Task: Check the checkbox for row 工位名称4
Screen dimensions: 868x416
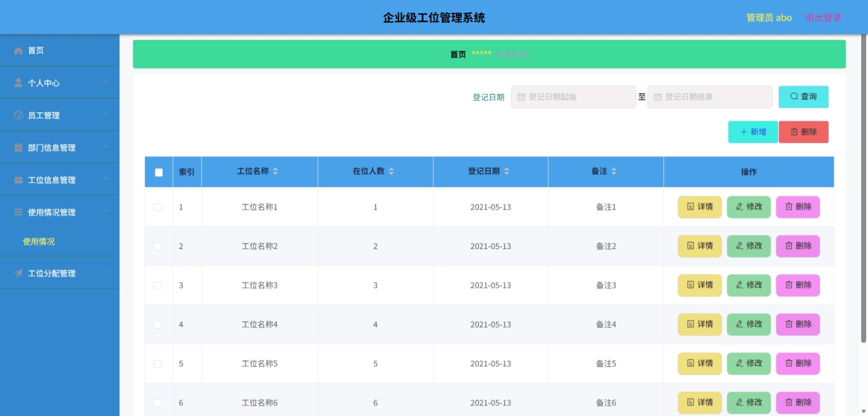Action: point(158,325)
